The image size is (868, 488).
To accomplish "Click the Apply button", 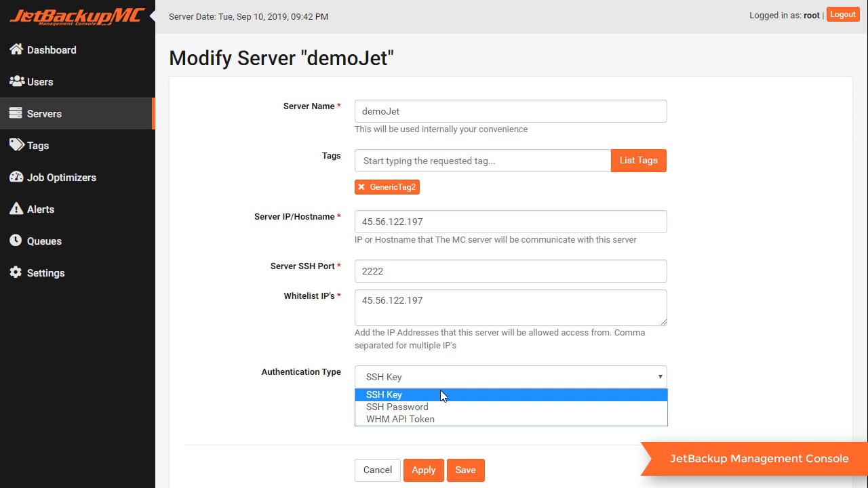I will pyautogui.click(x=424, y=470).
